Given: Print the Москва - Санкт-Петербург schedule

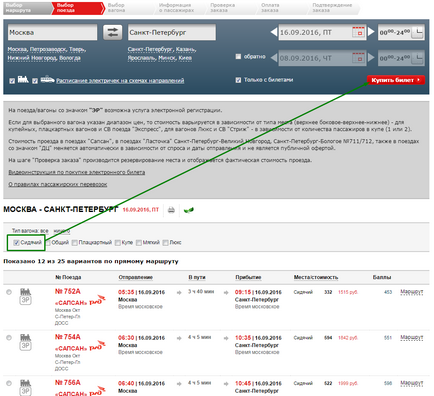Looking at the screenshot, I should tap(171, 210).
